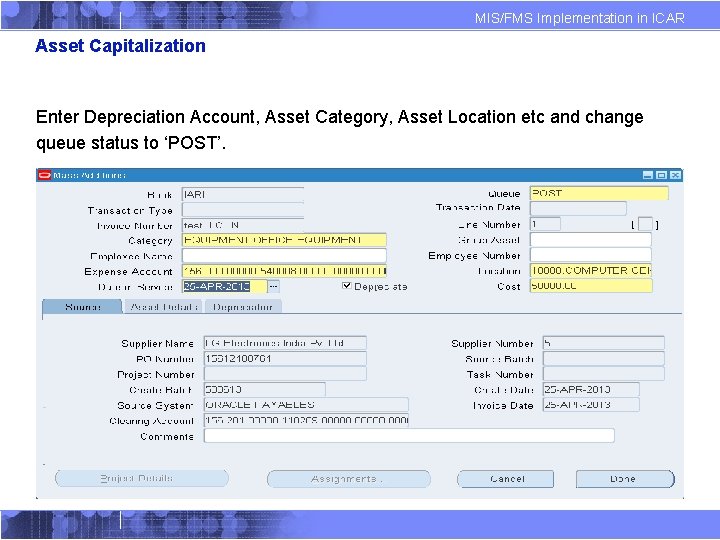Click the Source Batch field
The height and width of the screenshot is (540, 720).
(x=603, y=358)
